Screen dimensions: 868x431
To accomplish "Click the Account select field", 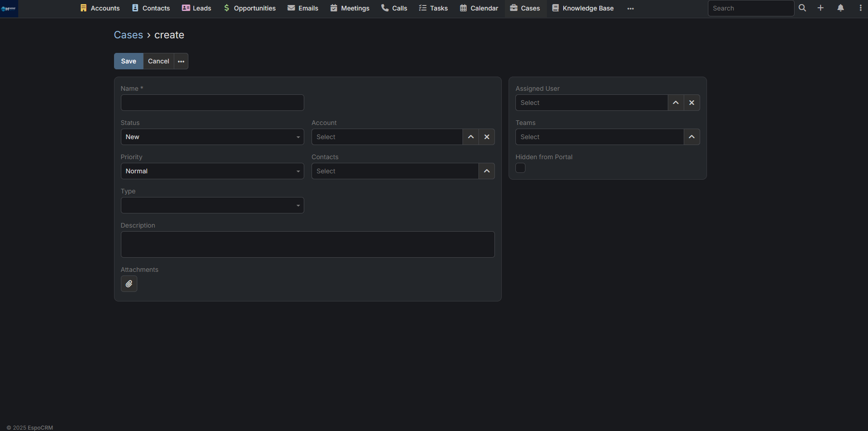I will click(387, 137).
